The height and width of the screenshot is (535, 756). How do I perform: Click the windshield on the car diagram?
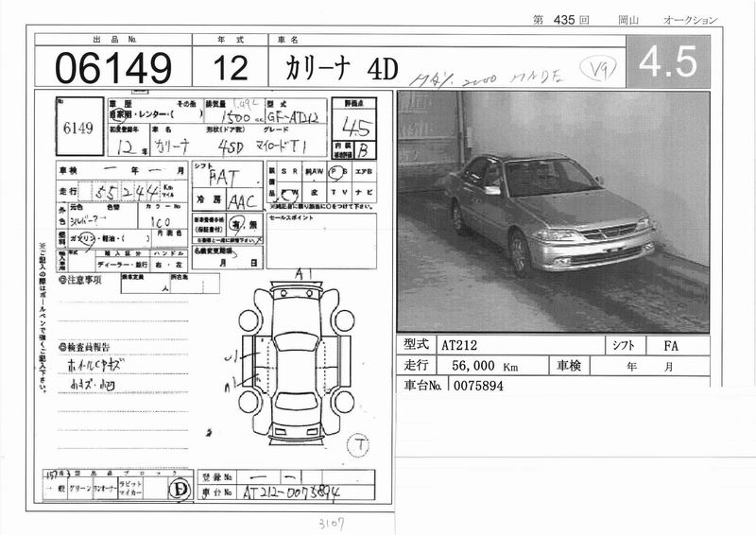(x=296, y=342)
